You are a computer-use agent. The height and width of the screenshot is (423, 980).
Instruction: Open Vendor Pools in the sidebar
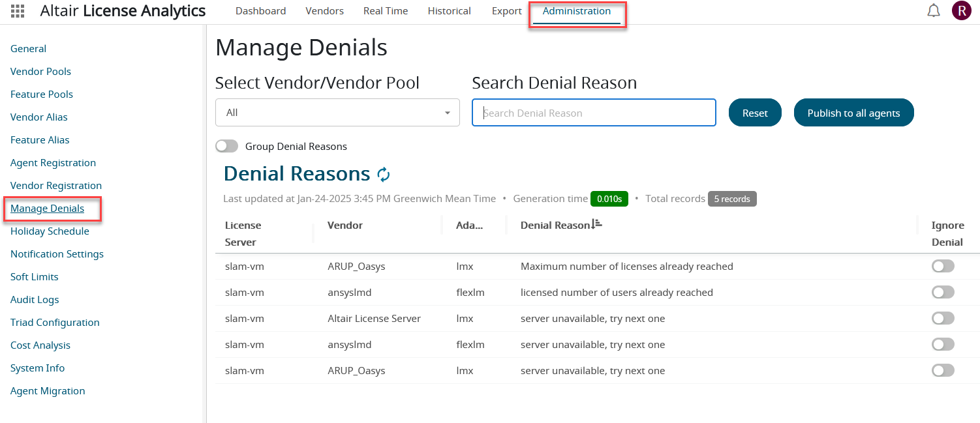click(40, 72)
